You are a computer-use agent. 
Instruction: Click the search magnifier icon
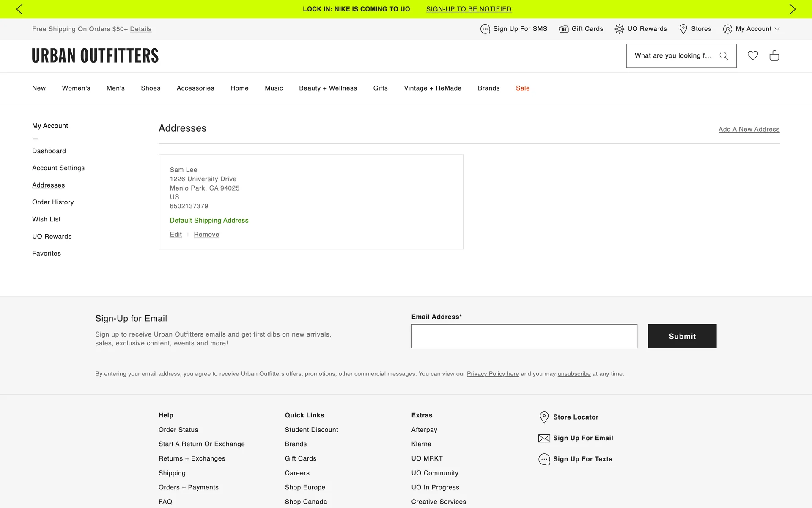724,56
